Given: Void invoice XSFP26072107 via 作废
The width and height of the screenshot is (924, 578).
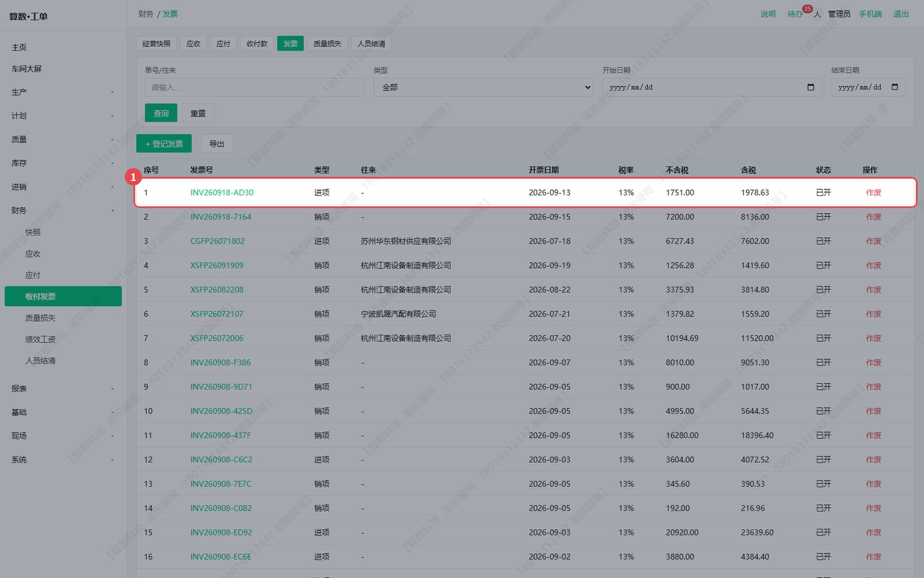Looking at the screenshot, I should 873,314.
